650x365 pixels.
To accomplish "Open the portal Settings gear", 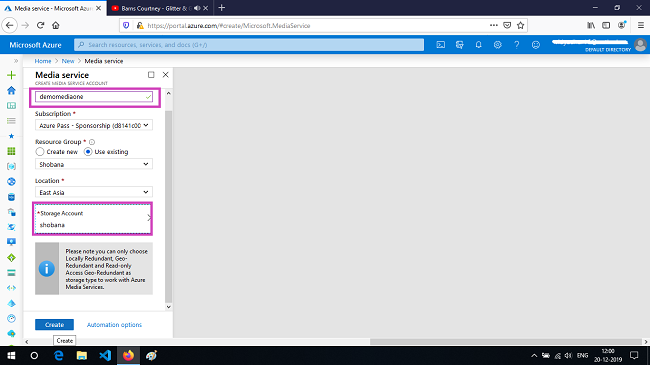I will click(x=497, y=45).
